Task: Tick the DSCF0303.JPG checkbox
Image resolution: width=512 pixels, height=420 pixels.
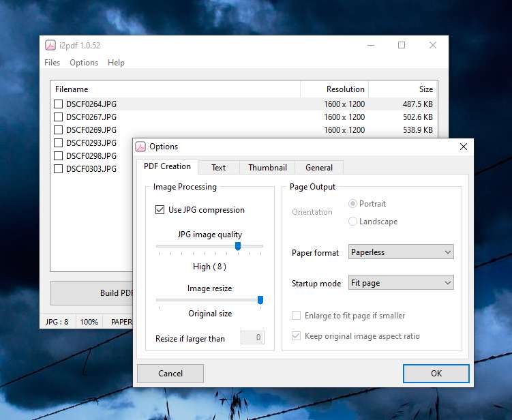Action: coord(58,169)
